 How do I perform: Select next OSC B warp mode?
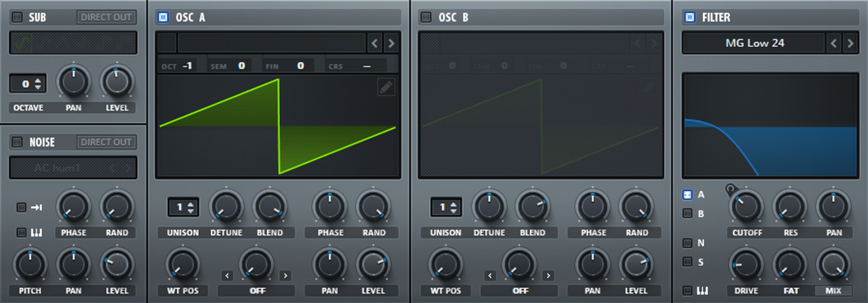pyautogui.click(x=549, y=276)
